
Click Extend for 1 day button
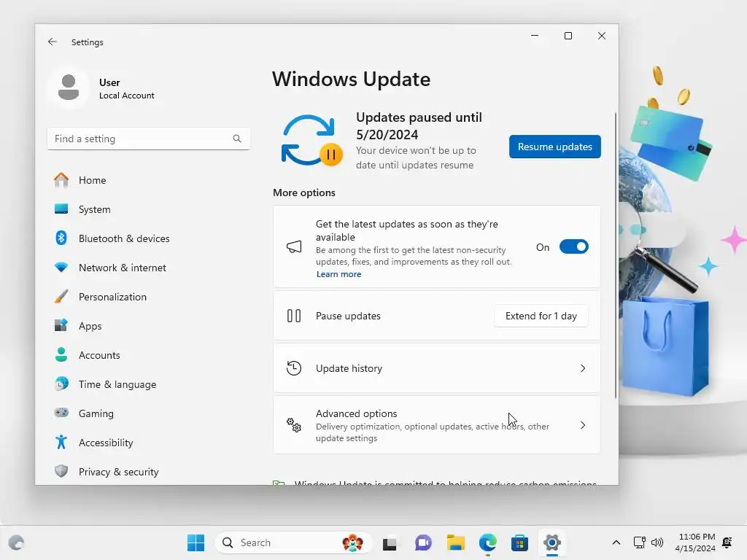[x=541, y=316]
